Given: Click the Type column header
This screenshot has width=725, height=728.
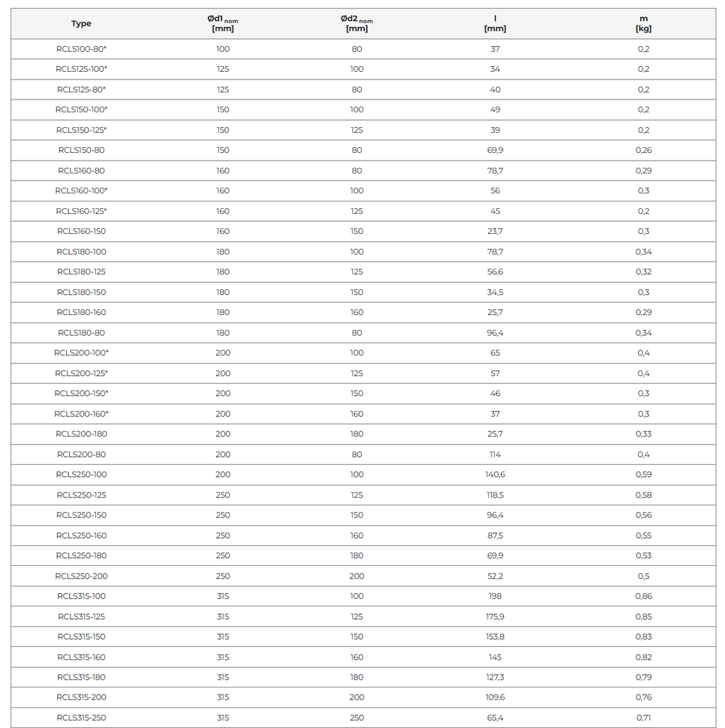Looking at the screenshot, I should click(81, 23).
